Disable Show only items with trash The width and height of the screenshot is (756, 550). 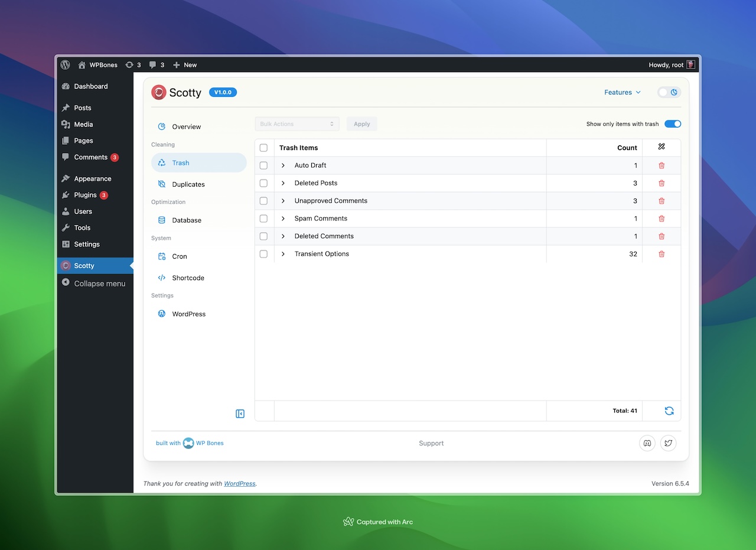673,124
